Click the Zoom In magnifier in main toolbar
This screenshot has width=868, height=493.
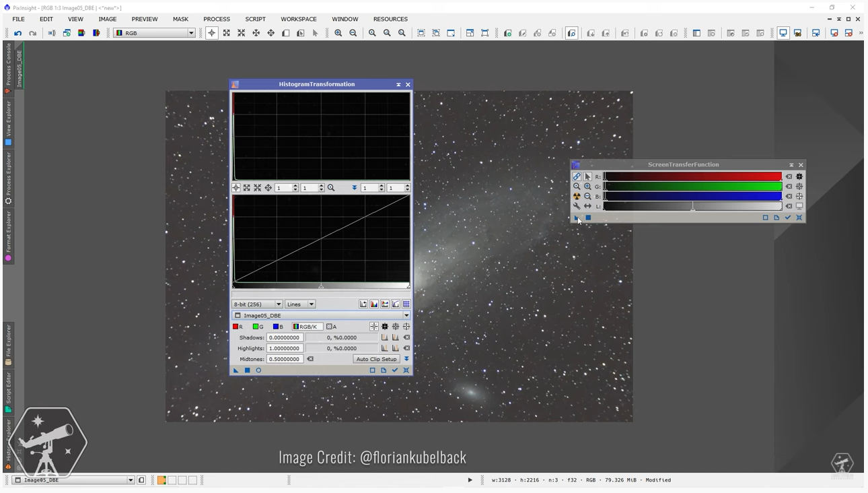click(x=338, y=33)
